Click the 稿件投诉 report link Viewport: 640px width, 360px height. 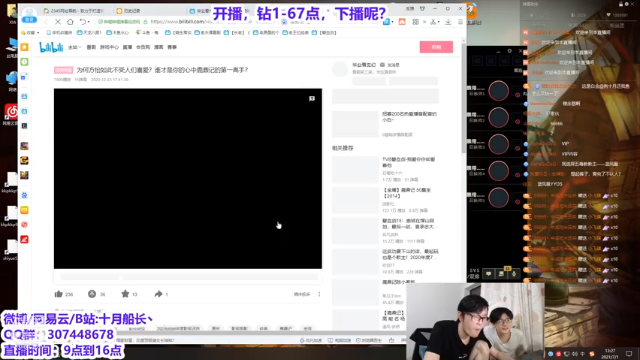point(302,294)
